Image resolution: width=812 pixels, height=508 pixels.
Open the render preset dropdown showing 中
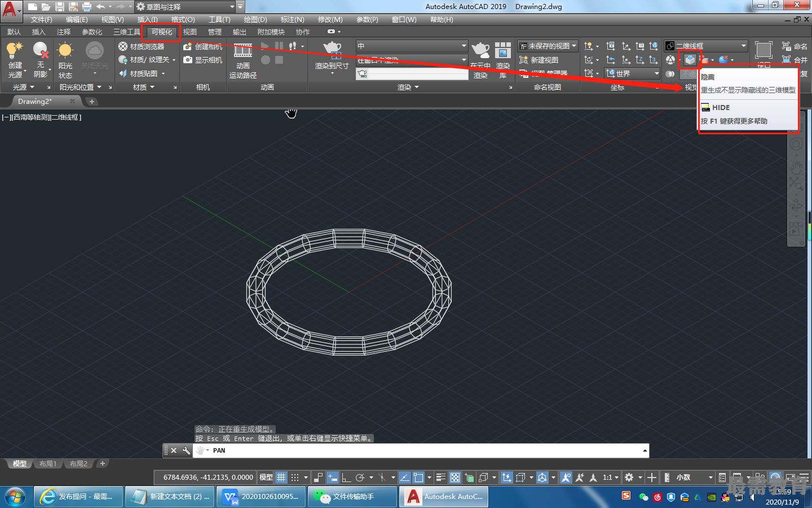pyautogui.click(x=412, y=46)
